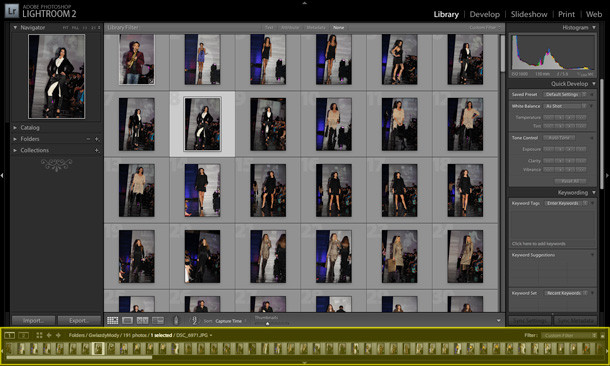Screen dimensions: 610x366
Task: Click the Import button
Action: 33,320
